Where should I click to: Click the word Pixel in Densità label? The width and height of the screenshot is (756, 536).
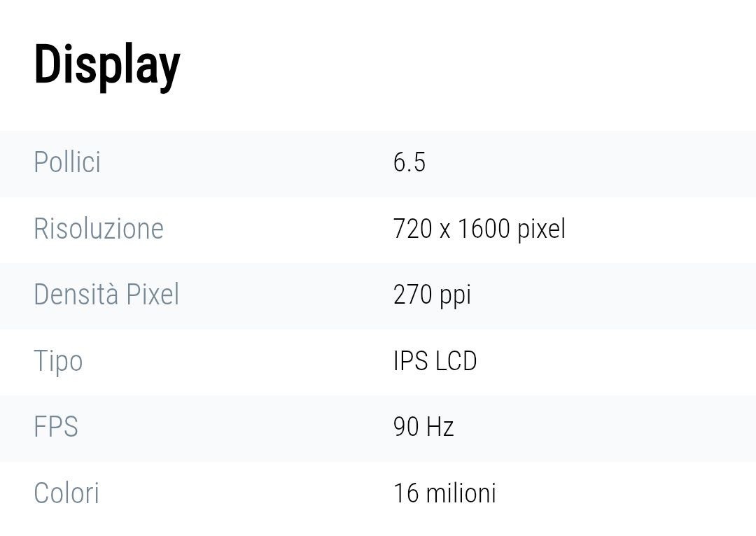(153, 295)
